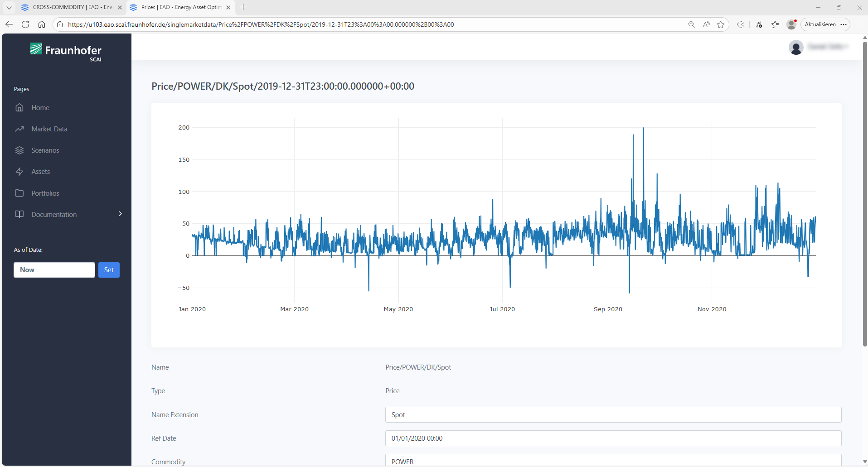The width and height of the screenshot is (868, 467).
Task: Click the Documentation book icon
Action: [19, 214]
